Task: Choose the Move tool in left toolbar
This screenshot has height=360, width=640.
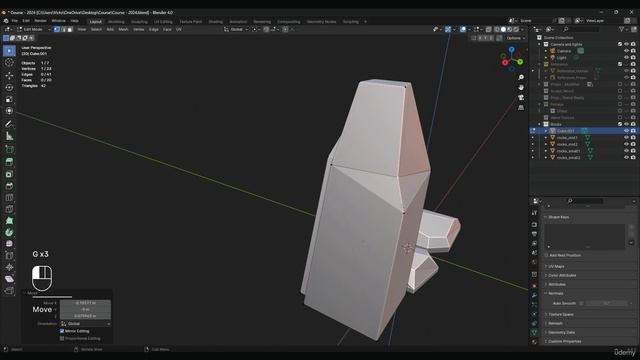Action: (9, 75)
